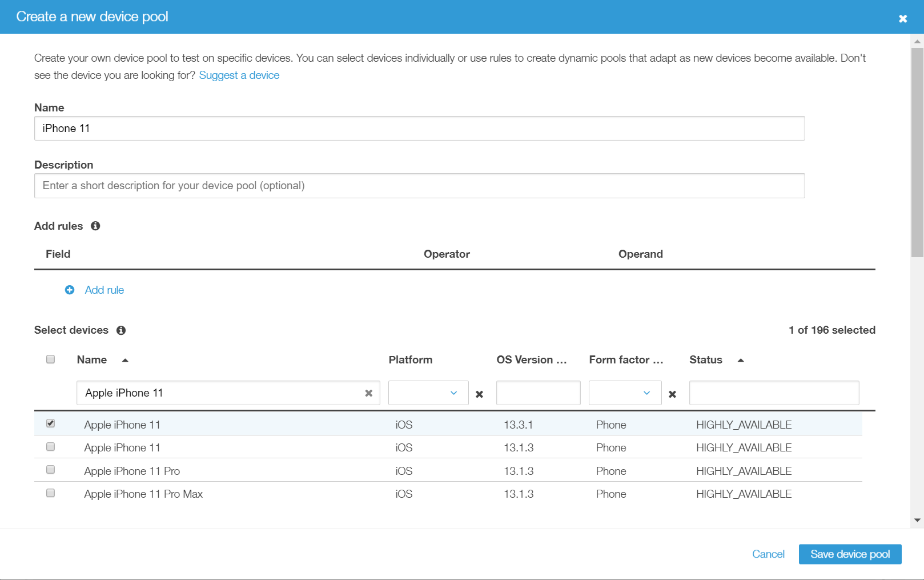Clear the Apple iPhone 11 name filter
Viewport: 924px width, 580px height.
point(368,393)
